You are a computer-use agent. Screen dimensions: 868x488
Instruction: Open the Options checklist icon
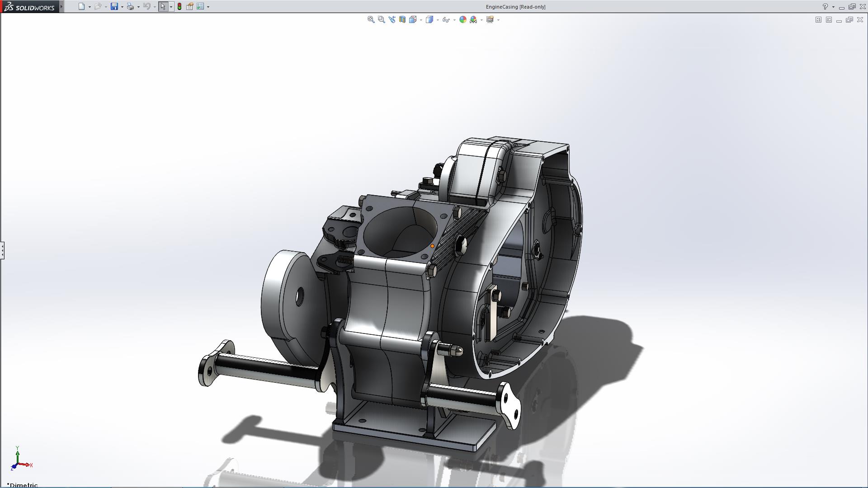200,6
